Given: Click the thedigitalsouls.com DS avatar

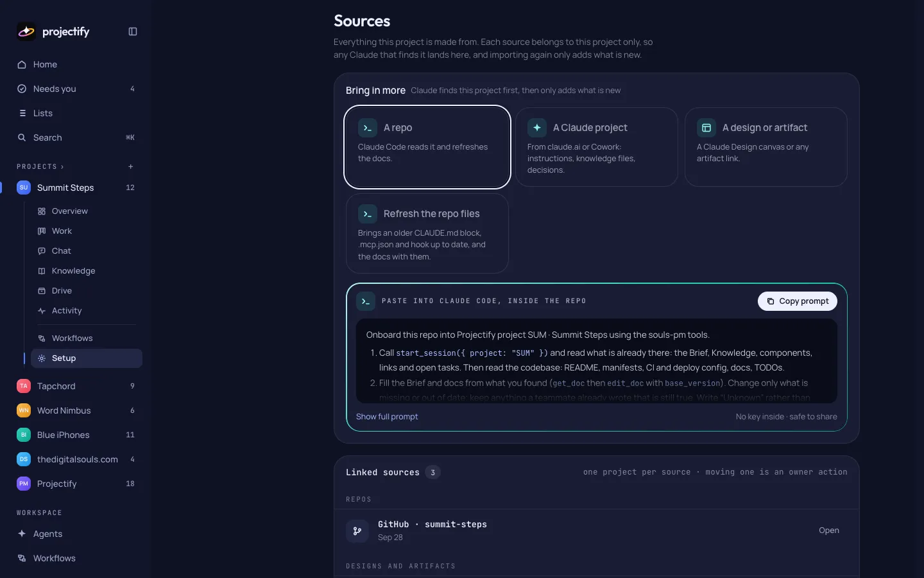Looking at the screenshot, I should click(24, 459).
